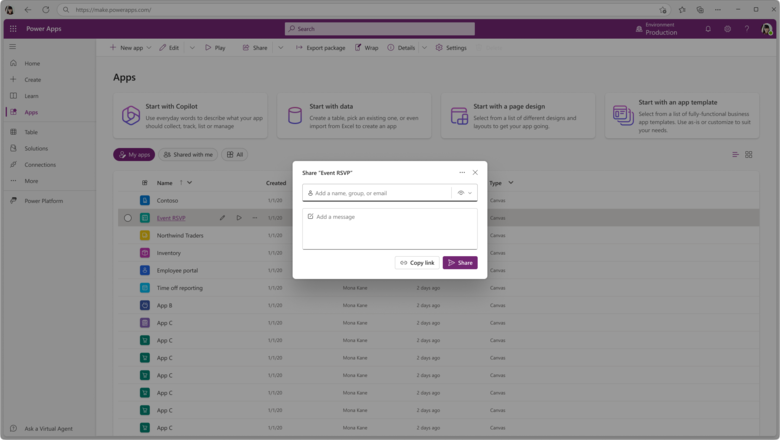Switch to grid view layout icon

[749, 155]
